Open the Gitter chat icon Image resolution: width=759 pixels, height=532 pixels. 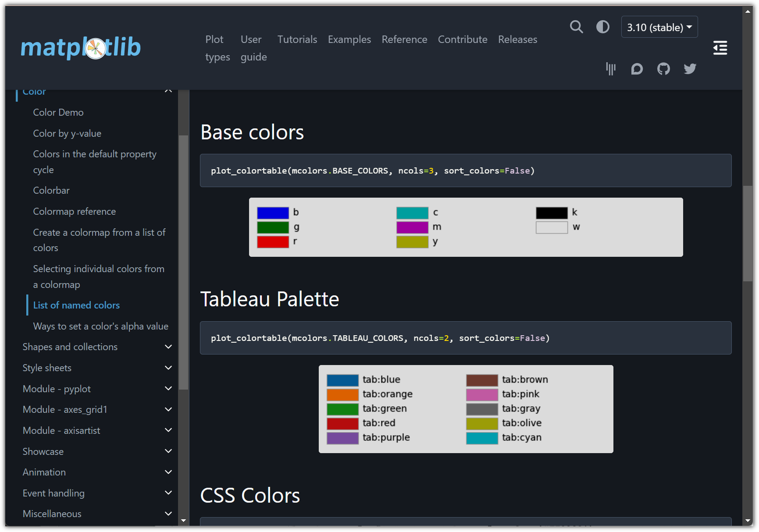pos(610,69)
